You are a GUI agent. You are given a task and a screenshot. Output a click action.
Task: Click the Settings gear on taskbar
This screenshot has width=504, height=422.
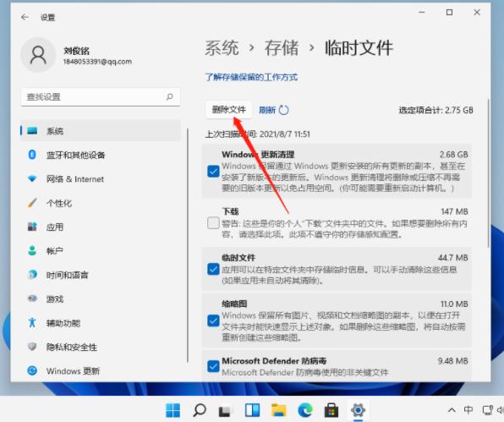[x=358, y=410]
